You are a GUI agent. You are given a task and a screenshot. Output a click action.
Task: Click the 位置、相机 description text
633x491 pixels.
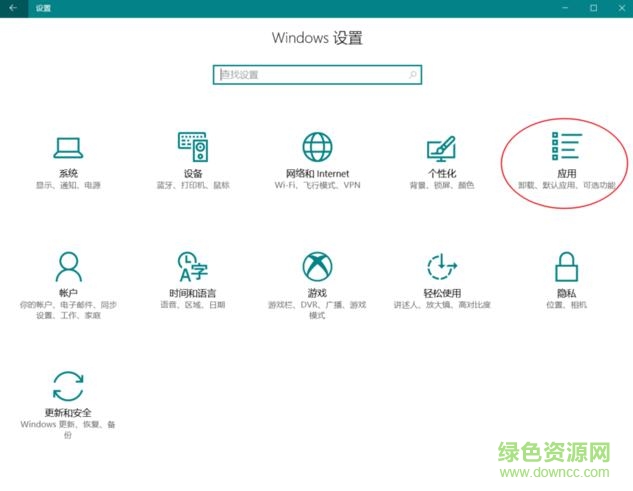coord(566,305)
